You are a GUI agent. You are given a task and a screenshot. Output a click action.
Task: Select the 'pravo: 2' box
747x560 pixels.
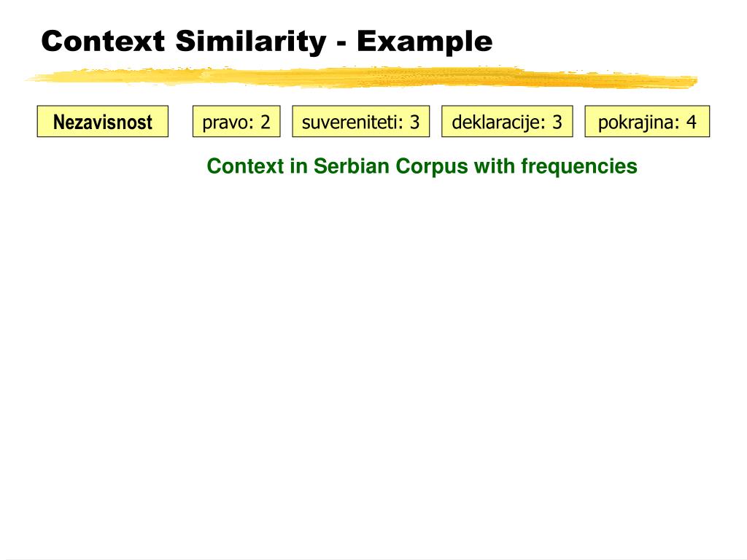pyautogui.click(x=236, y=122)
